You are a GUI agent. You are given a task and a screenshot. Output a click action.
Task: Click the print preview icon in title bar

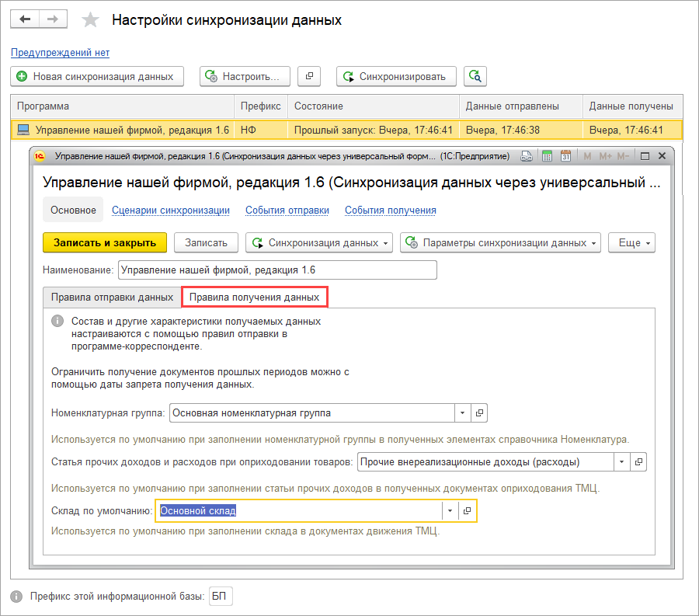point(527,156)
